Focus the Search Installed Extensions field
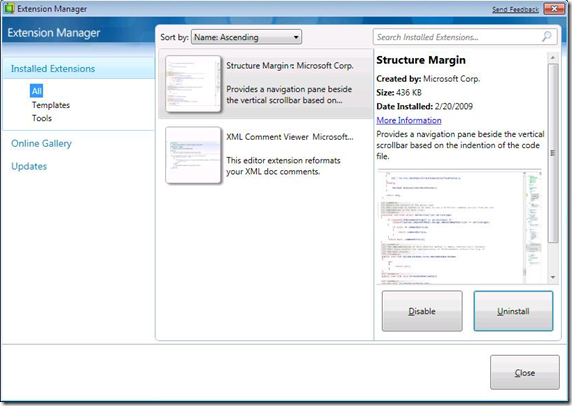Screen dimensions: 572x406 [x=465, y=37]
